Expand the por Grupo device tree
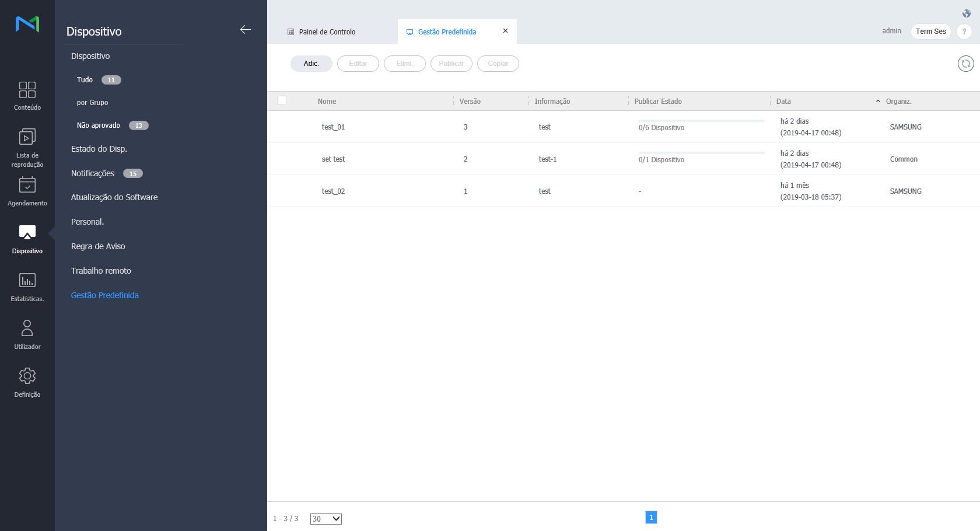The image size is (980, 531). pyautogui.click(x=93, y=103)
